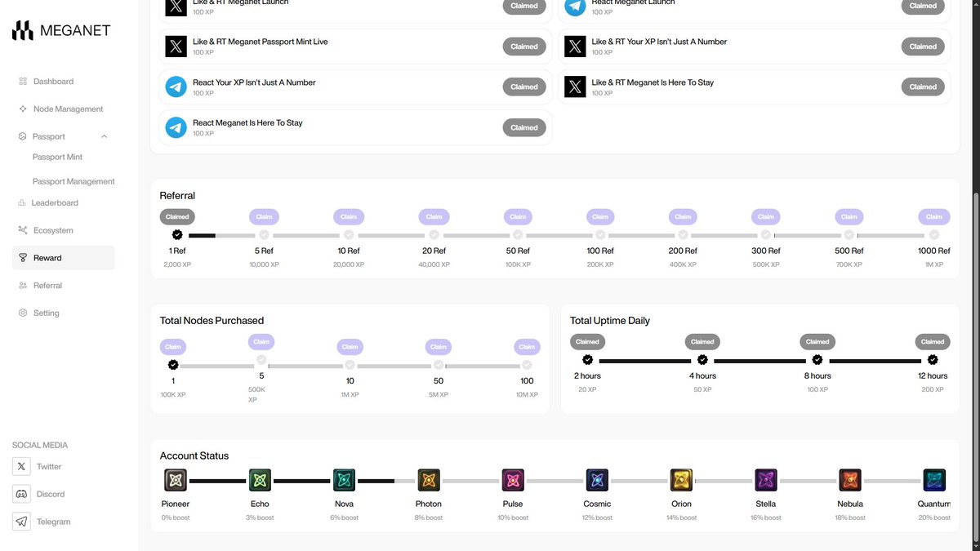
Task: Click the Meganet logo
Action: (x=61, y=31)
